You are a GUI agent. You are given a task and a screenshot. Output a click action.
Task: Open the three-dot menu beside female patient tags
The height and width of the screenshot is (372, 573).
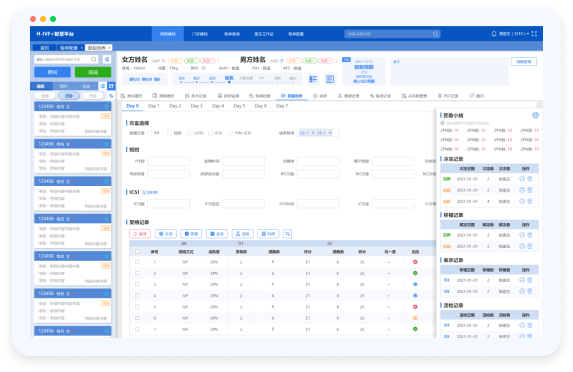218,61
